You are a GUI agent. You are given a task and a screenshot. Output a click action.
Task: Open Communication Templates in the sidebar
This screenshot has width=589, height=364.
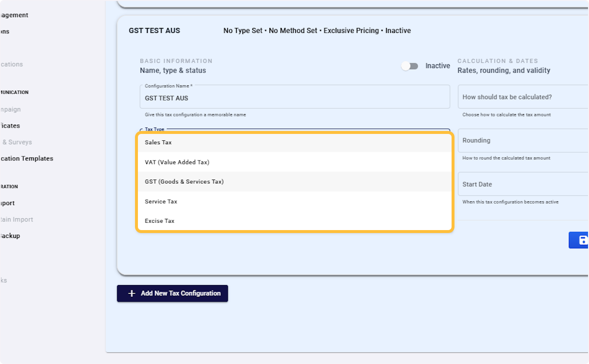pyautogui.click(x=27, y=158)
